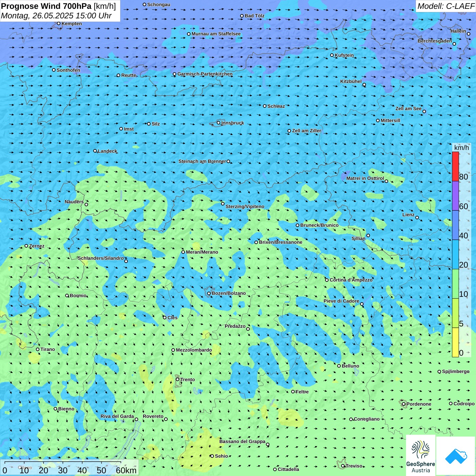Screen dimensions: 476x476
Task: Click the Belluno city marker
Action: (x=339, y=366)
